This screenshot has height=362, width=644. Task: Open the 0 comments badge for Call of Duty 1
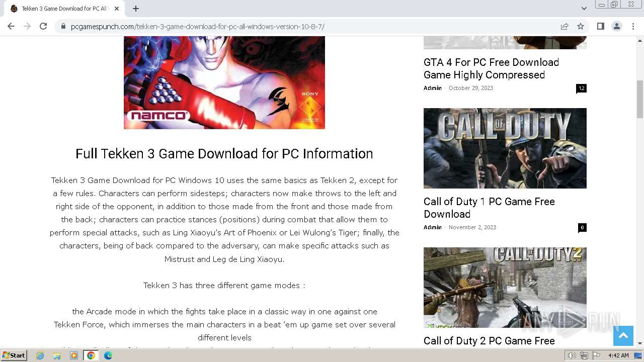coord(582,228)
